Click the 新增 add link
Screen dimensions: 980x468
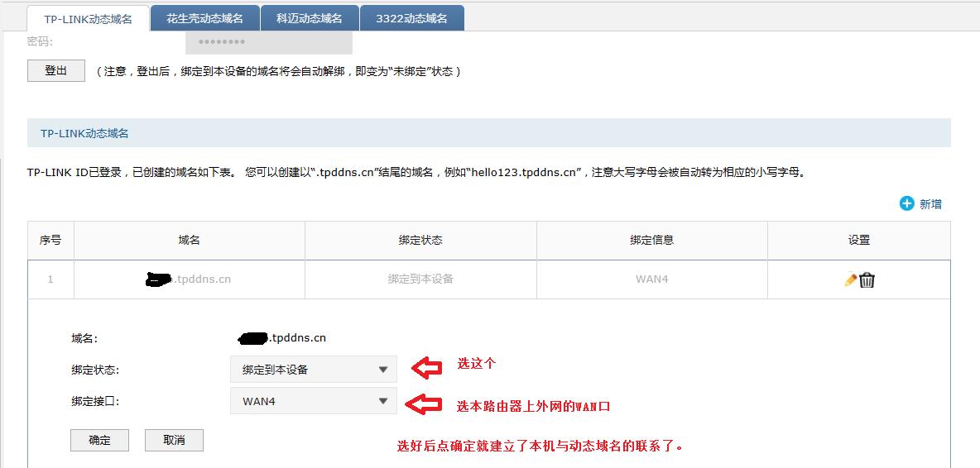[930, 204]
